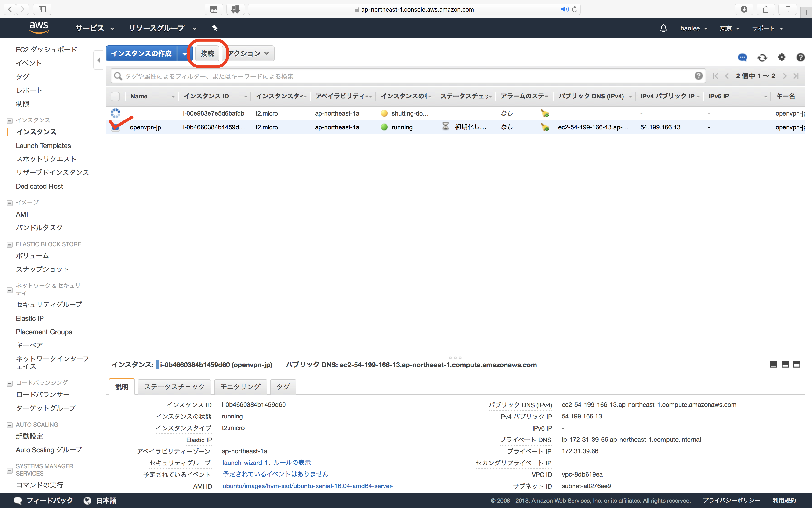This screenshot has width=812, height=508.
Task: Go to next page of results
Action: pyautogui.click(x=784, y=76)
